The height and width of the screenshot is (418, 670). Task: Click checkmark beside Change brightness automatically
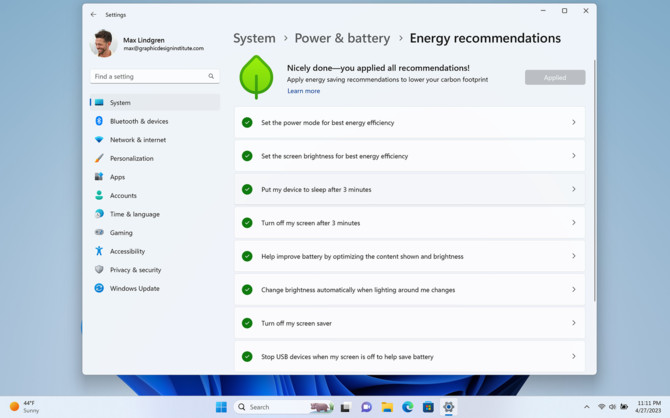coord(247,290)
